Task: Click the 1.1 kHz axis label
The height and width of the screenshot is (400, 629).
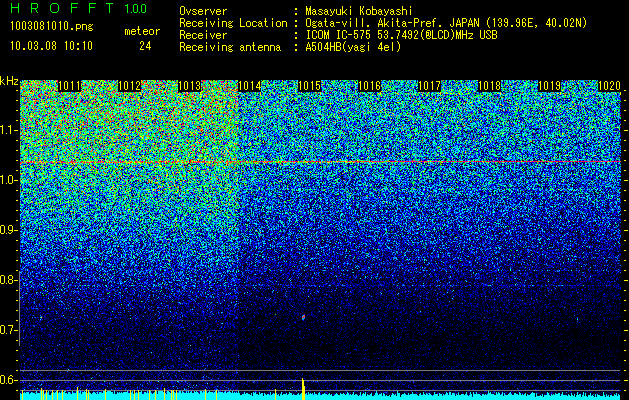Action: (x=8, y=130)
